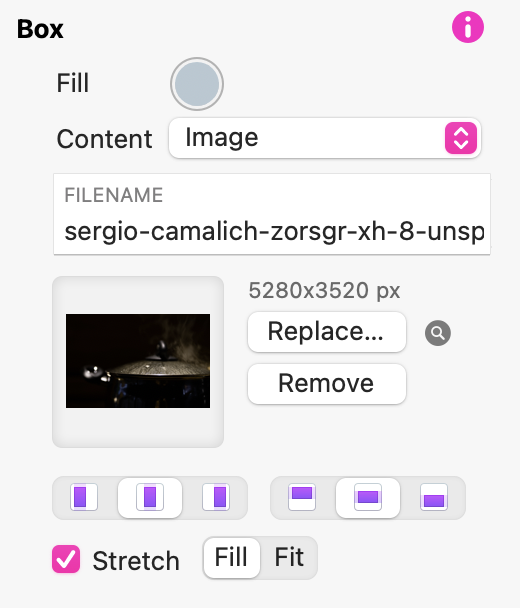Align image to the left horizontally

[84, 497]
